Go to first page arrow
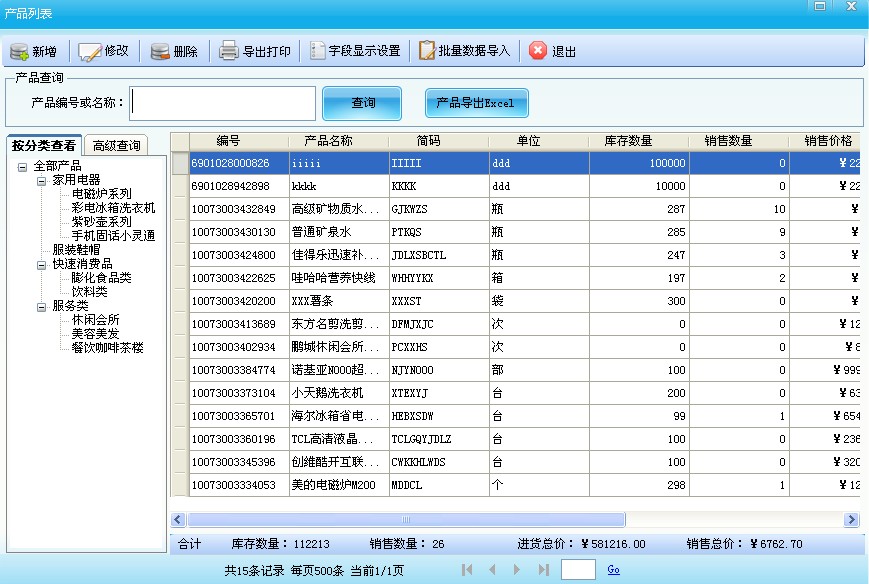The image size is (869, 584). click(x=467, y=570)
